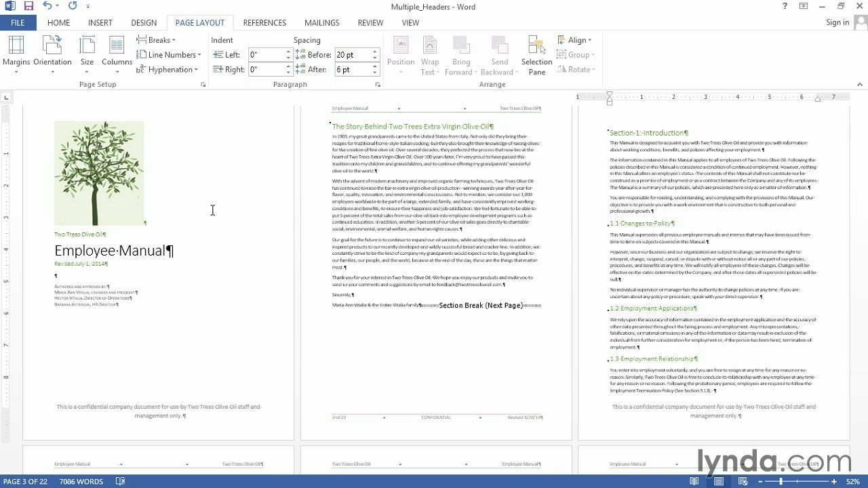The image size is (868, 488).
Task: Click the 7086 WORDS count
Action: coord(81,481)
